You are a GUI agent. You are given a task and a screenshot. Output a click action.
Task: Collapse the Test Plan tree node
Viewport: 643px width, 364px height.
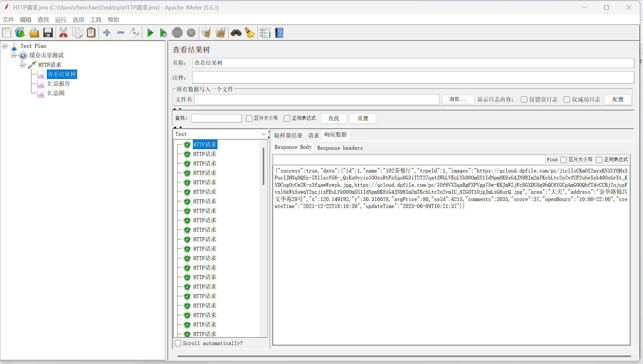coord(4,46)
